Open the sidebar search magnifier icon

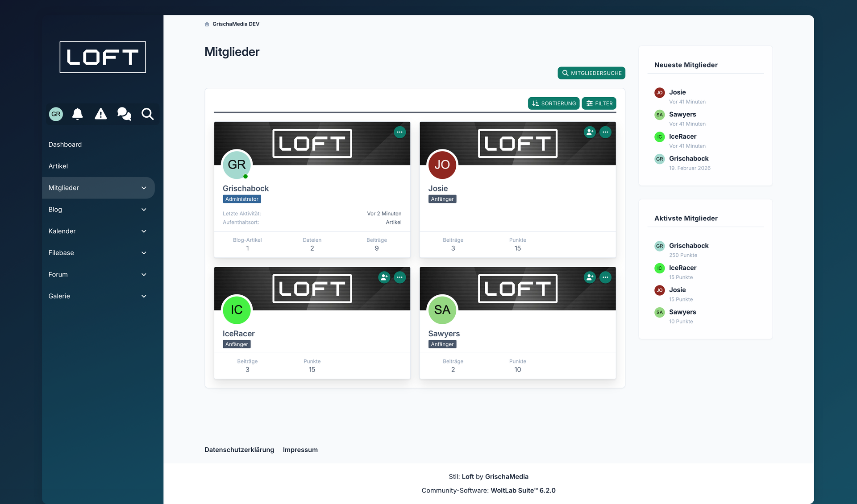click(x=148, y=114)
